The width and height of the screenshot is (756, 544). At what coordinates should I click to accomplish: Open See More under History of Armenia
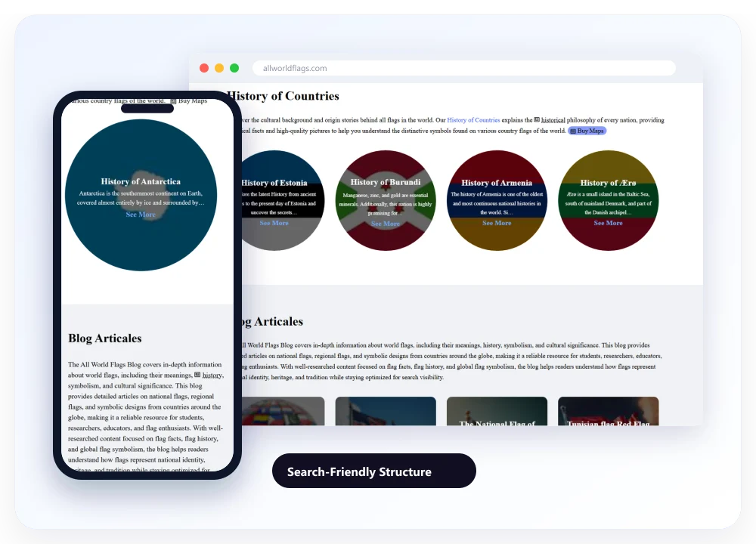pos(497,223)
